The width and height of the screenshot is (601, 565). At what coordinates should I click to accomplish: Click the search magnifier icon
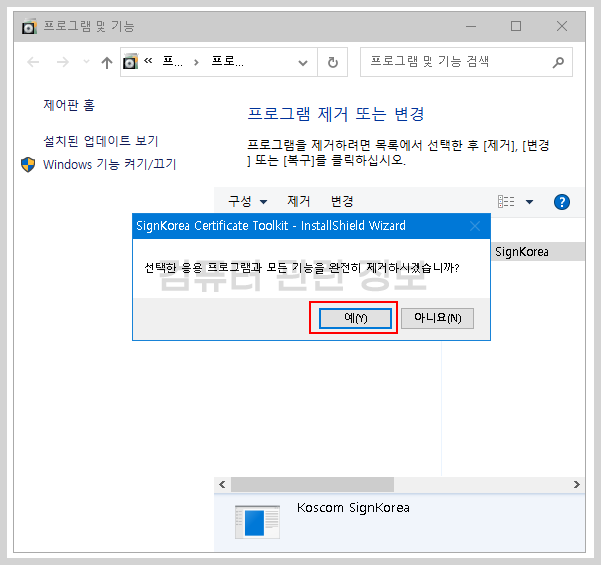pos(558,62)
